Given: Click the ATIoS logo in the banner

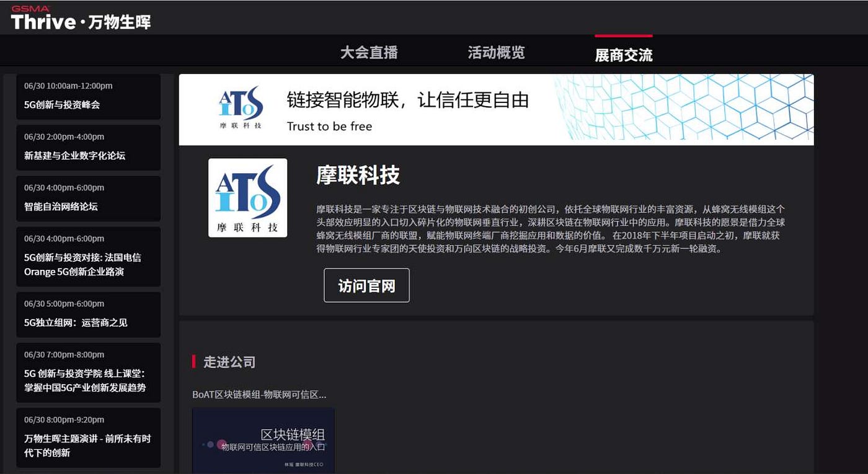Looking at the screenshot, I should tap(241, 109).
